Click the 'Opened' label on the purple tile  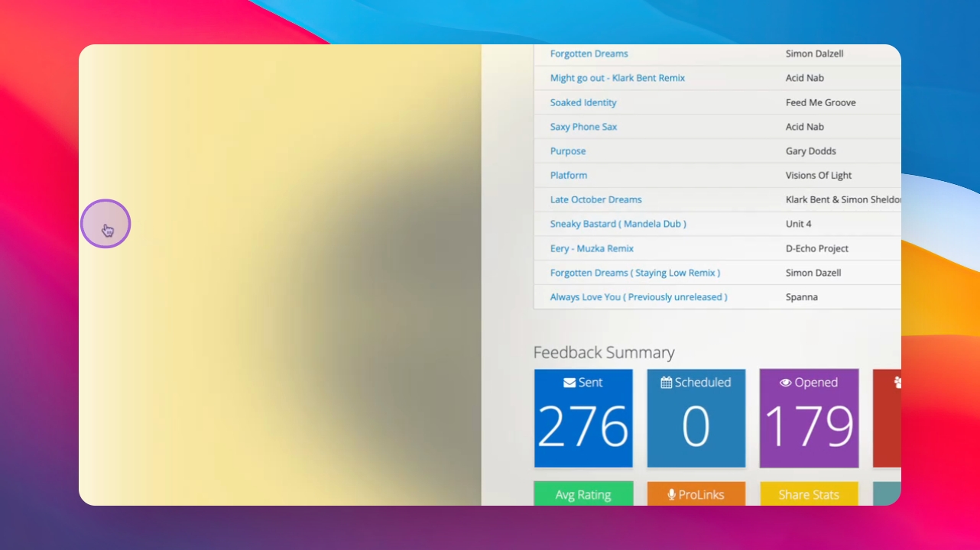816,383
